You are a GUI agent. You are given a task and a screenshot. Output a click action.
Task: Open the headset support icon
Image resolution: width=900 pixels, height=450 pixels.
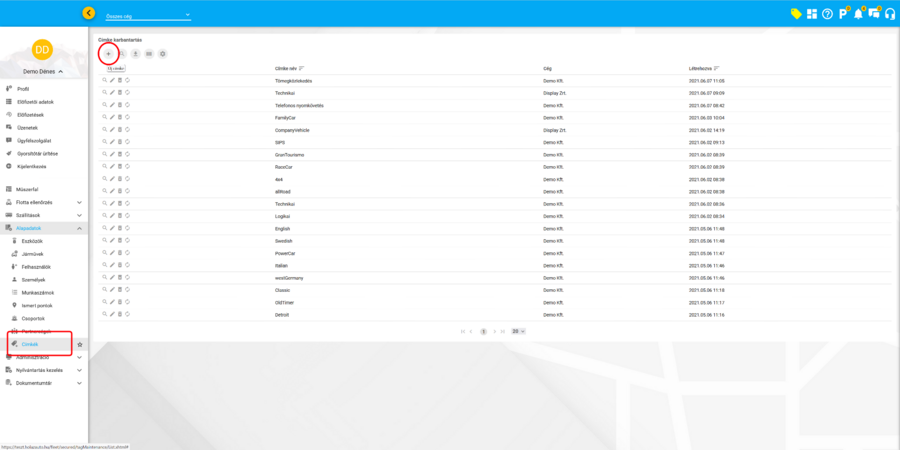[x=889, y=14]
